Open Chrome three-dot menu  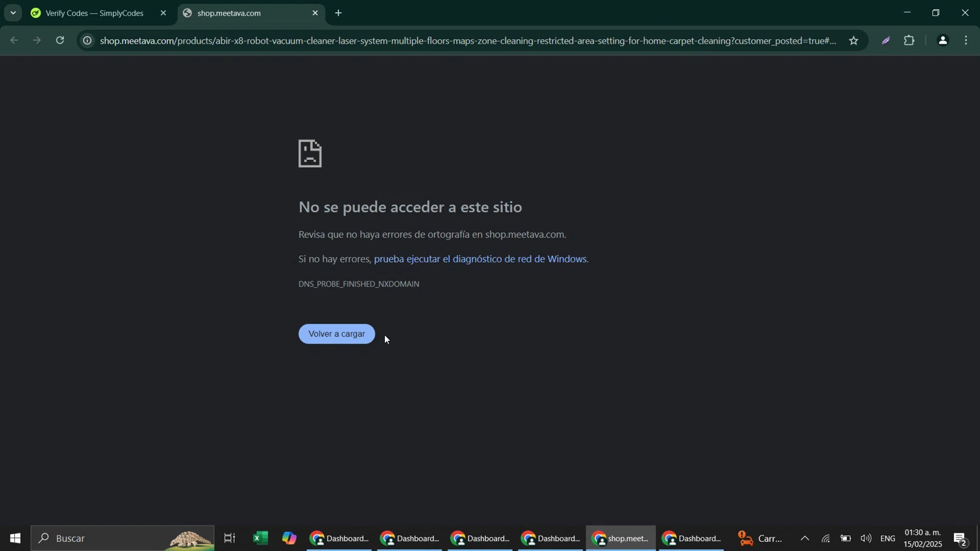point(966,40)
